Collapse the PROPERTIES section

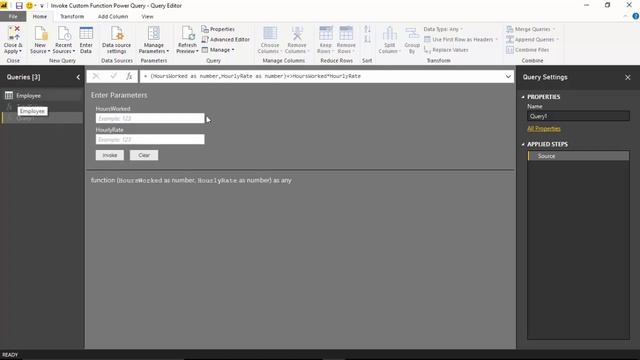pyautogui.click(x=523, y=97)
